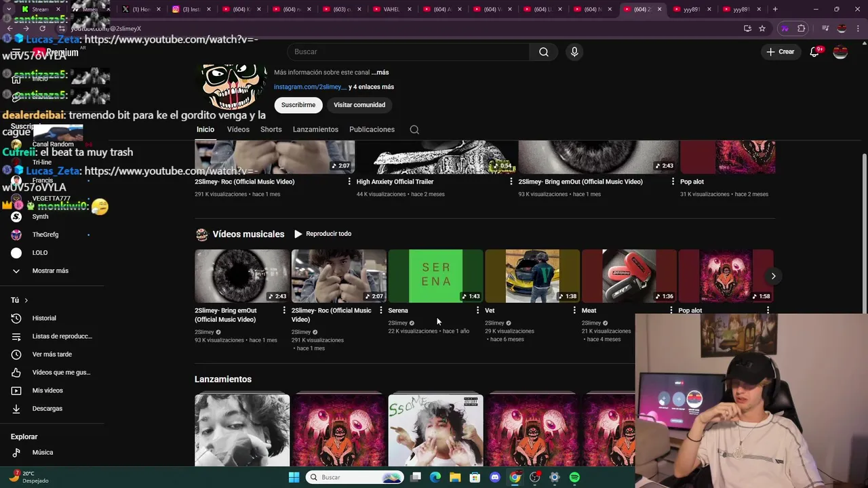This screenshot has height=488, width=868.
Task: Play Bring emOut eye thumbnail in music row
Action: 242,276
